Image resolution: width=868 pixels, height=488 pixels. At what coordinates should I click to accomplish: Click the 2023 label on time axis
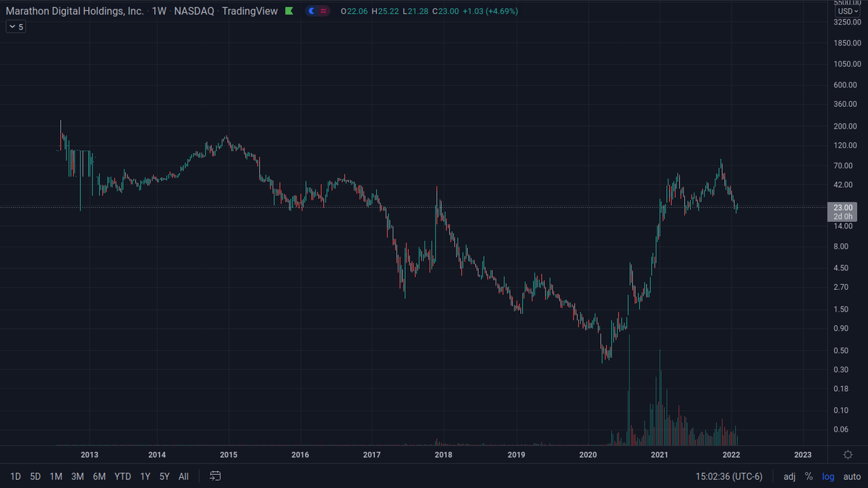pyautogui.click(x=802, y=455)
